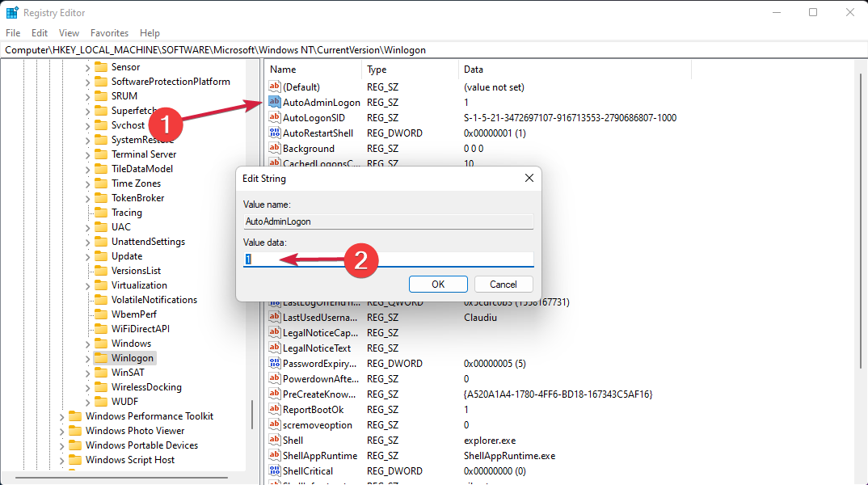Click the key tree horizontal scrollbar
The image size is (868, 485).
click(122, 477)
